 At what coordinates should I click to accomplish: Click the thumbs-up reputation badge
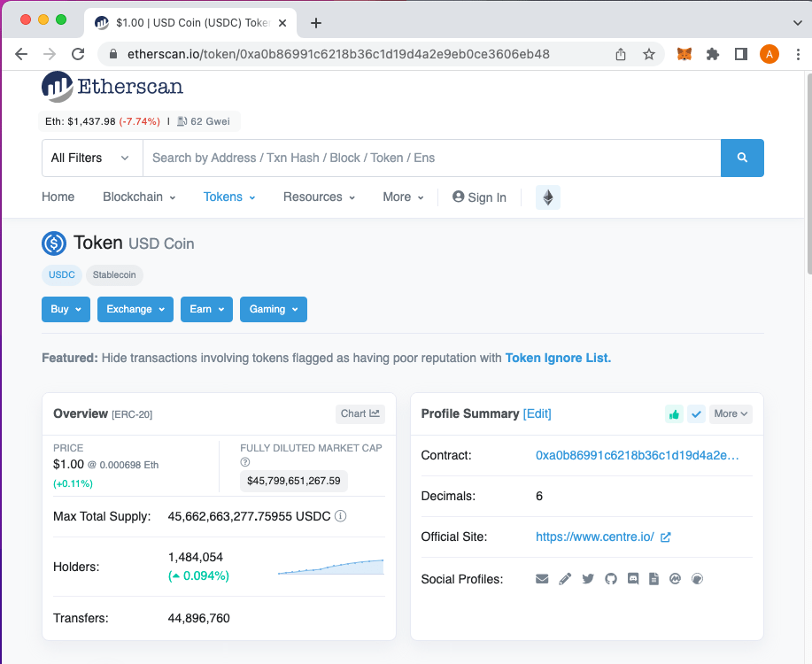(x=674, y=413)
